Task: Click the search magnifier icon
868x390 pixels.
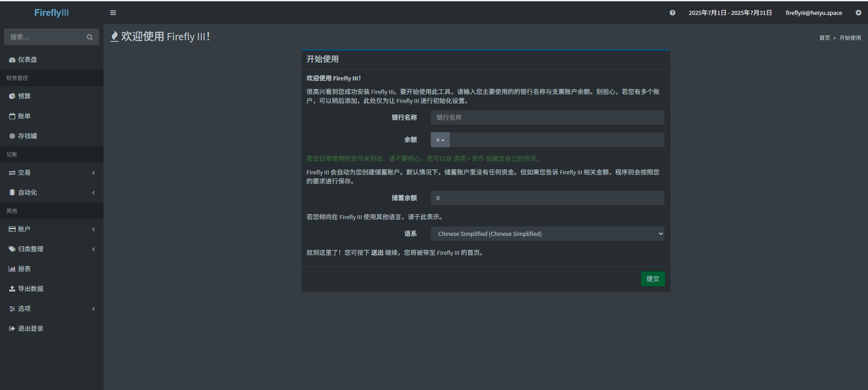Action: (90, 37)
